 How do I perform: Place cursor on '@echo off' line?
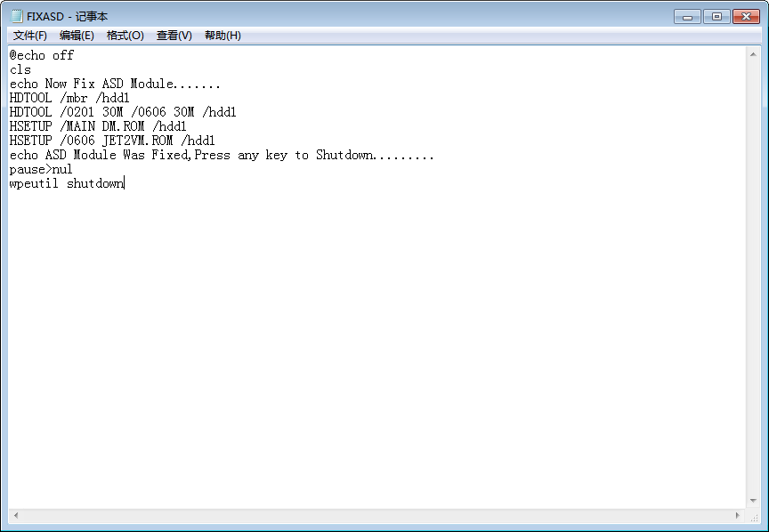(42, 55)
